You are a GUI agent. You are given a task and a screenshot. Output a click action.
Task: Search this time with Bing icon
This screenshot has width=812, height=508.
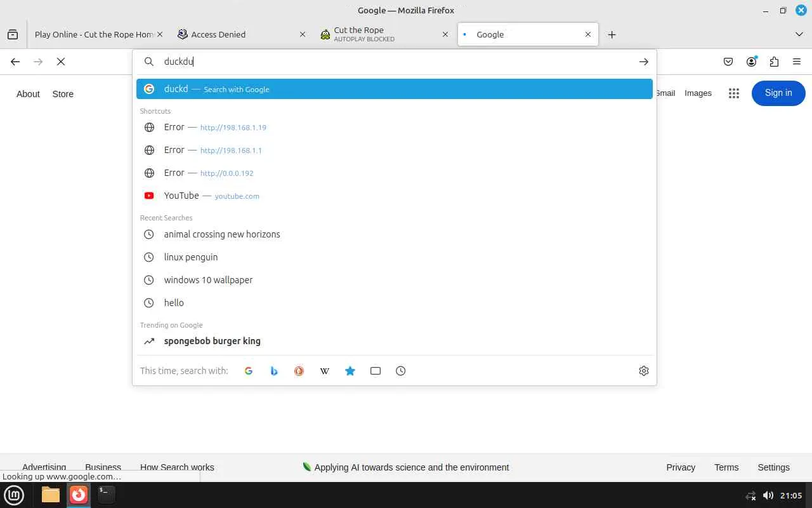tap(274, 371)
